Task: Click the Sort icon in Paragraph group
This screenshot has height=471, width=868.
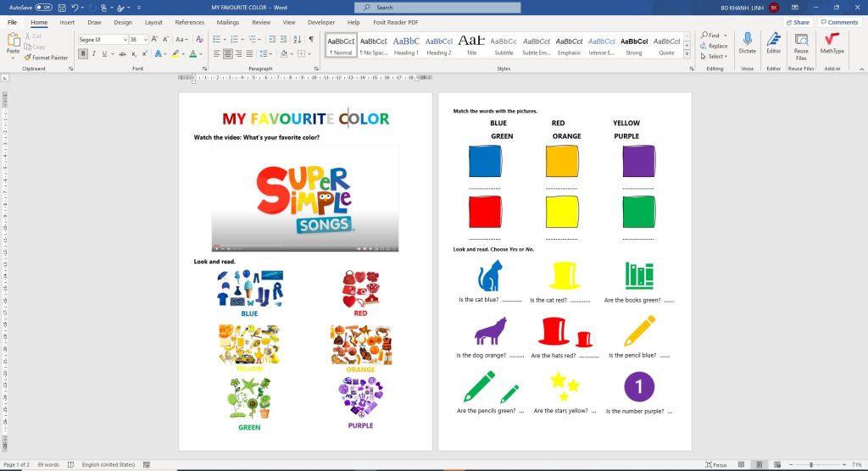Action: pos(297,39)
